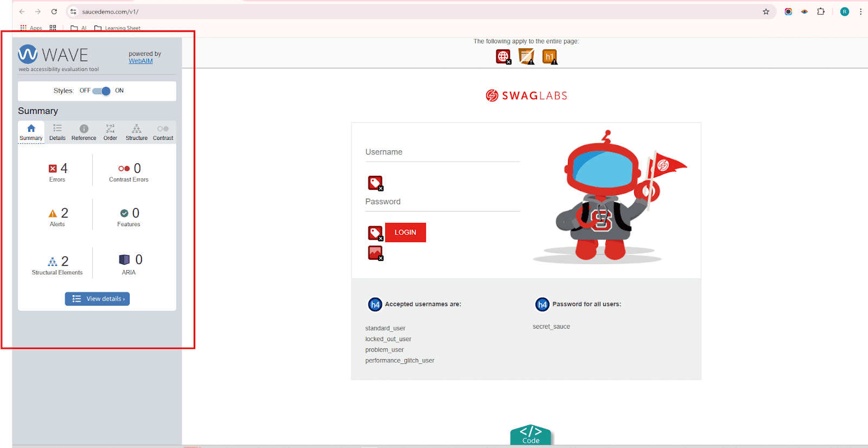Open the Summary tab in WAVE
Viewport: 868px width, 448px height.
tap(31, 132)
